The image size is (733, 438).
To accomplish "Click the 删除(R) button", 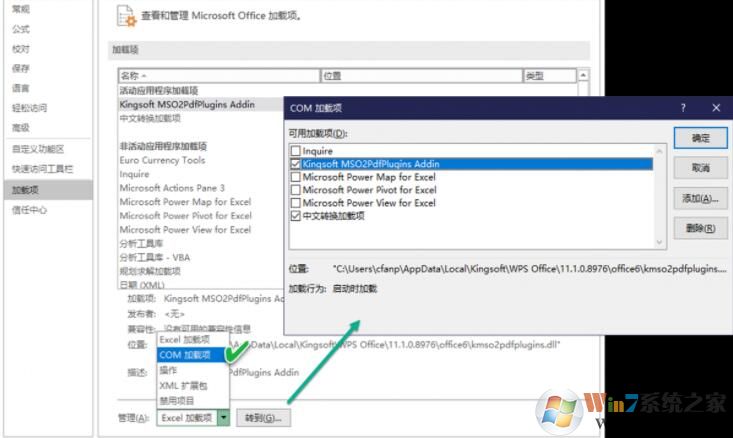I will [x=700, y=228].
